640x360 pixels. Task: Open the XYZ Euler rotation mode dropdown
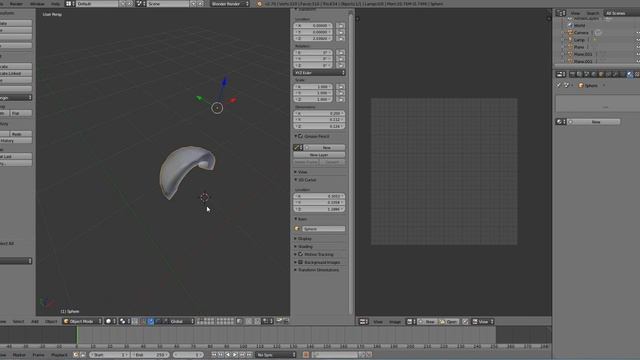click(319, 73)
